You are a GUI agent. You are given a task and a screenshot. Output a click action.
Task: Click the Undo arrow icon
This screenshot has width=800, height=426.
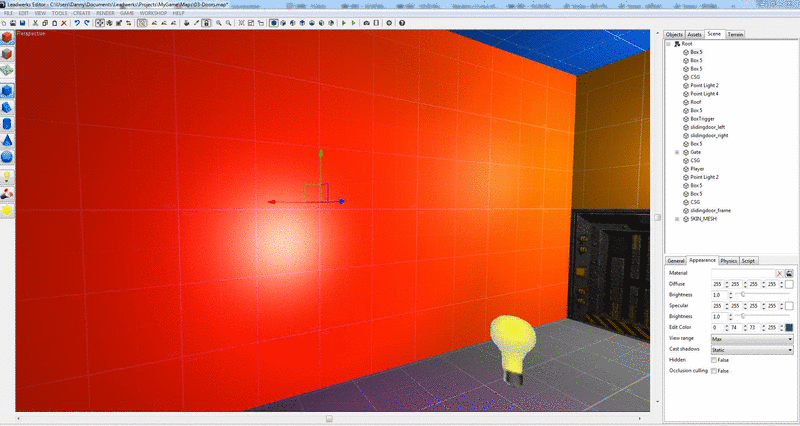[77, 23]
